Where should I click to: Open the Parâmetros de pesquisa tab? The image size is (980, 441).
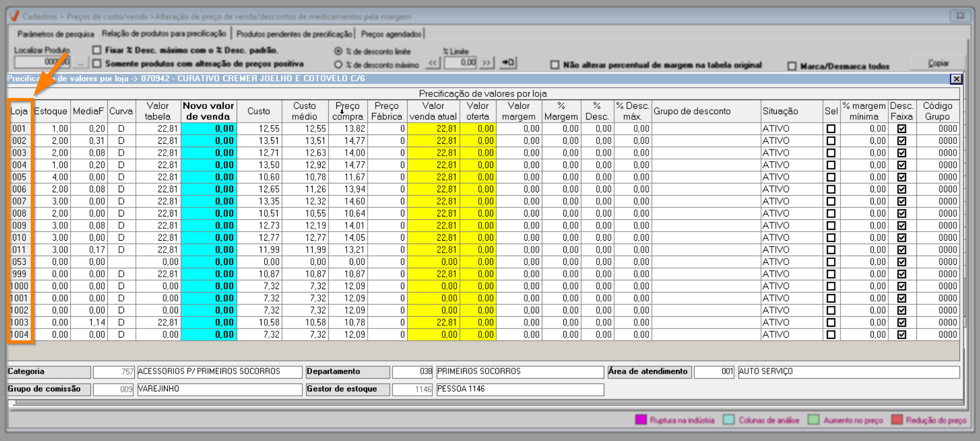coord(56,34)
